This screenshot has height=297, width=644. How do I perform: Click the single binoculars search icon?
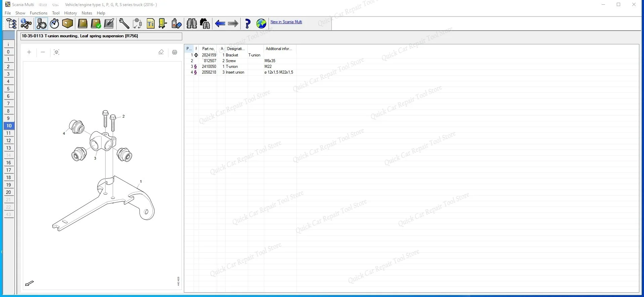pos(192,24)
